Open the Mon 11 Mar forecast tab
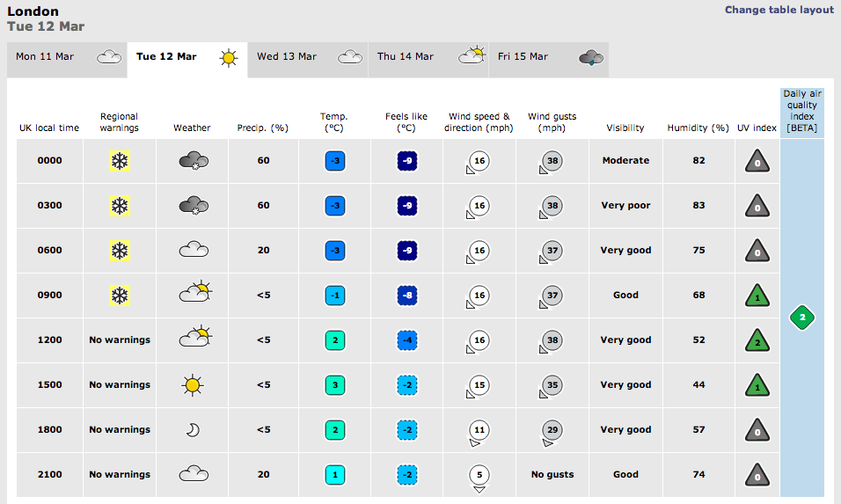 click(67, 60)
